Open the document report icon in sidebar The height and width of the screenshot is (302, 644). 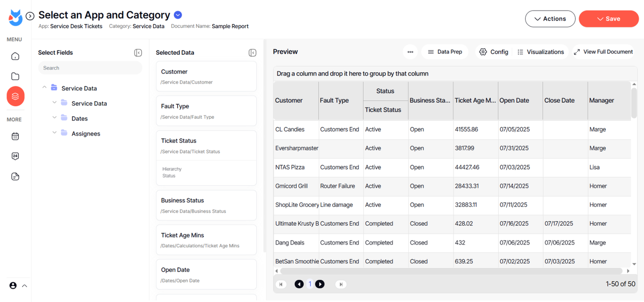coord(15,177)
